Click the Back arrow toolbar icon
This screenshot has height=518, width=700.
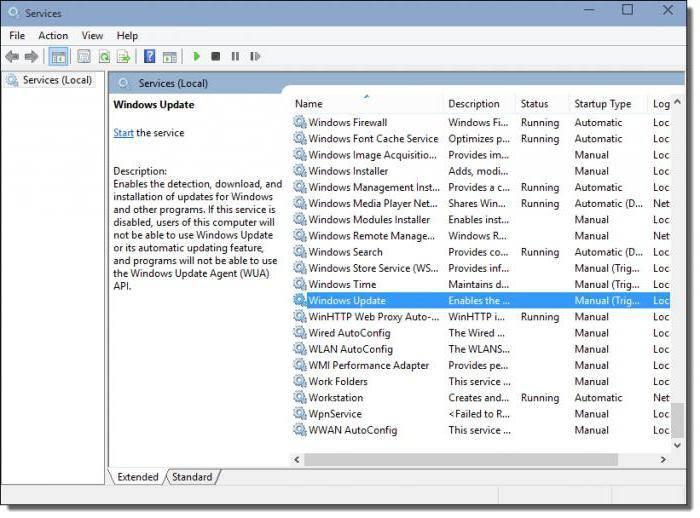tap(12, 57)
